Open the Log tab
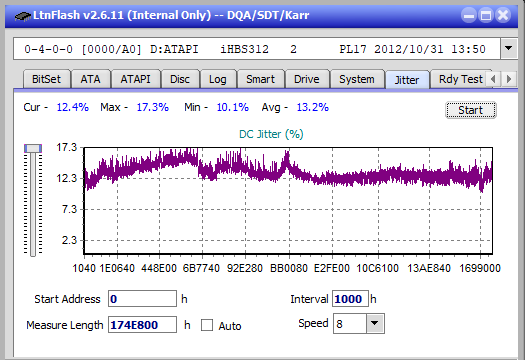This screenshot has width=525, height=360. (218, 79)
